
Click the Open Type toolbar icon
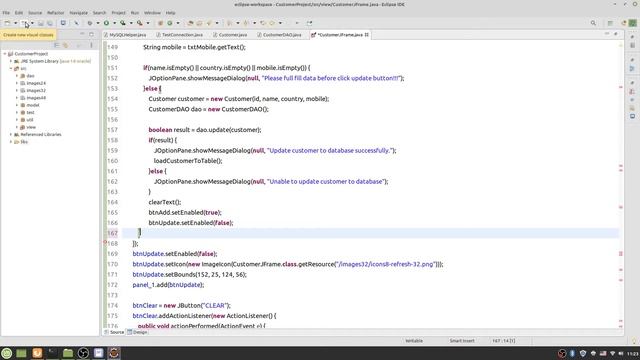190,23
